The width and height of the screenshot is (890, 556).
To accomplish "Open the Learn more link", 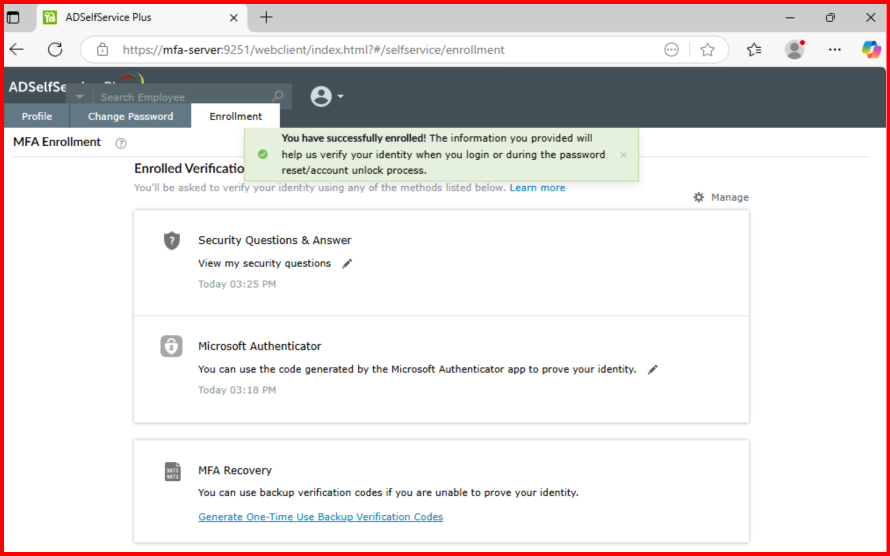I will [537, 188].
